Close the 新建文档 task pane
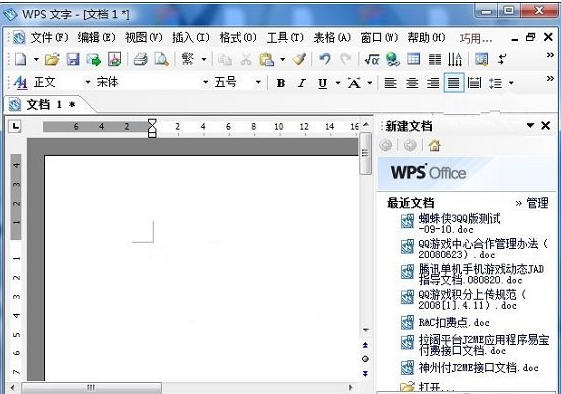The image size is (561, 394). [545, 125]
